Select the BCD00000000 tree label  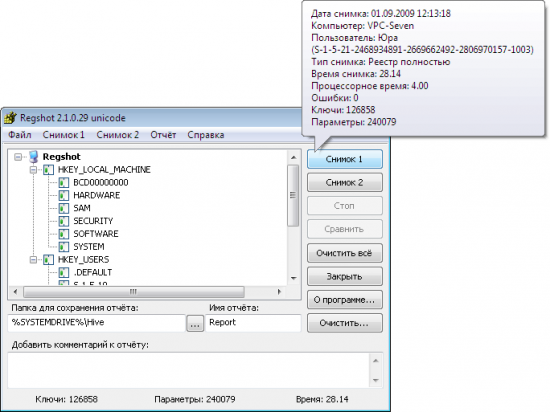[101, 183]
